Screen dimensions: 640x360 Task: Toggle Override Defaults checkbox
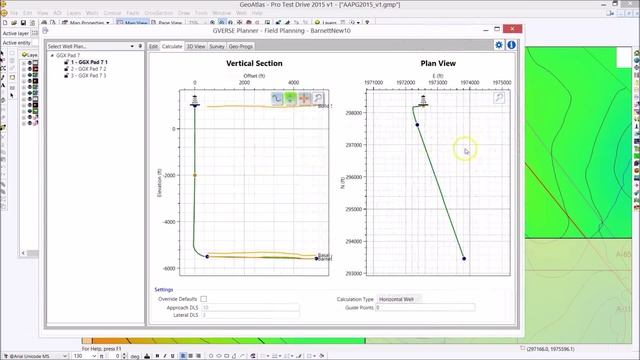[203, 299]
